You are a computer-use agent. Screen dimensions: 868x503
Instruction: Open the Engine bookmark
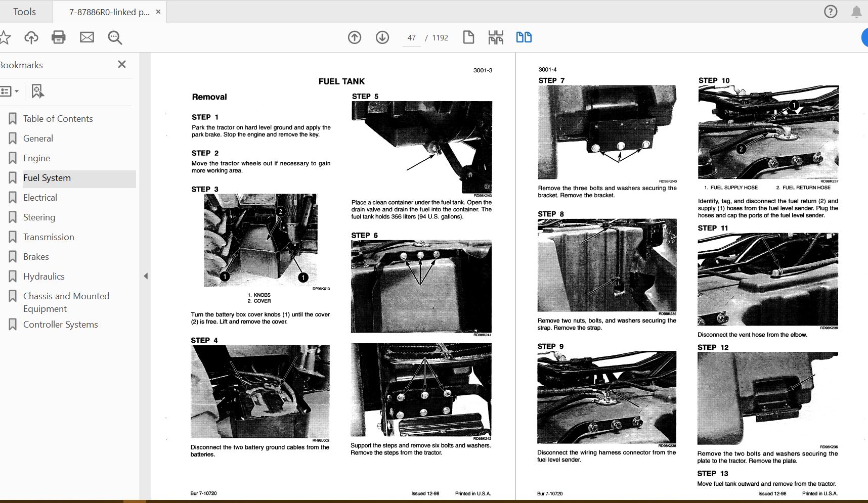(37, 158)
